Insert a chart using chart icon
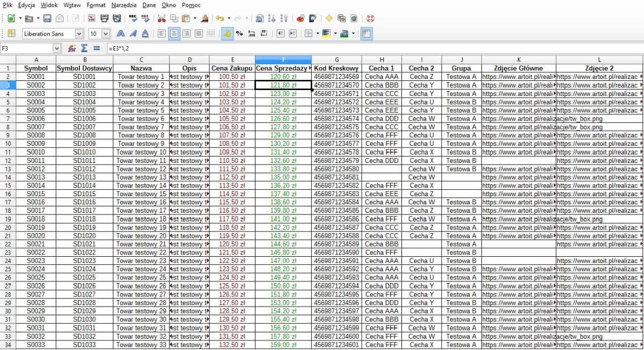 coord(300,18)
